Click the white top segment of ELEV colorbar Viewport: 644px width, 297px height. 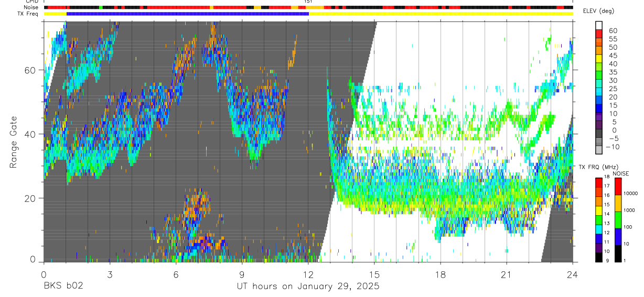(x=599, y=26)
